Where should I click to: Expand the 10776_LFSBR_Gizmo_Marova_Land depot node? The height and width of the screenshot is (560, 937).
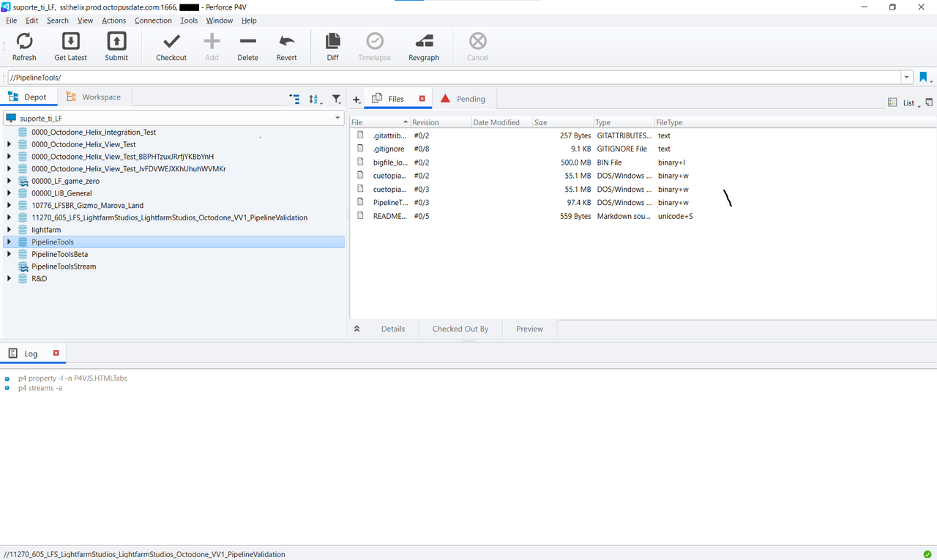click(x=9, y=206)
